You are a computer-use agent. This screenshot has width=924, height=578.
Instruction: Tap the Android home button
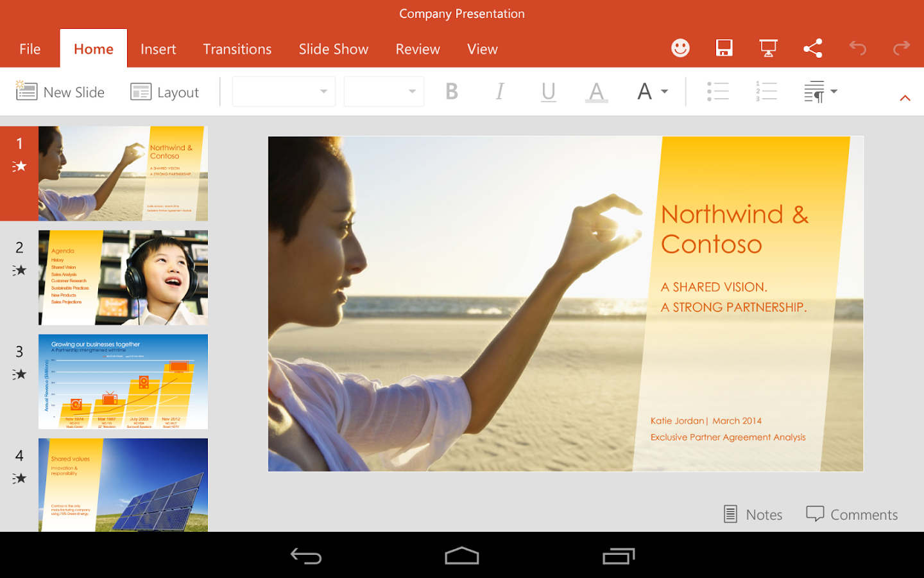462,556
